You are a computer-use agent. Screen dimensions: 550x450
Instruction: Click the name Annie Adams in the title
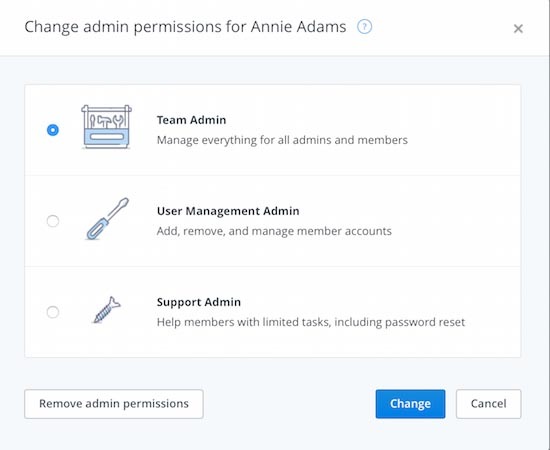299,27
